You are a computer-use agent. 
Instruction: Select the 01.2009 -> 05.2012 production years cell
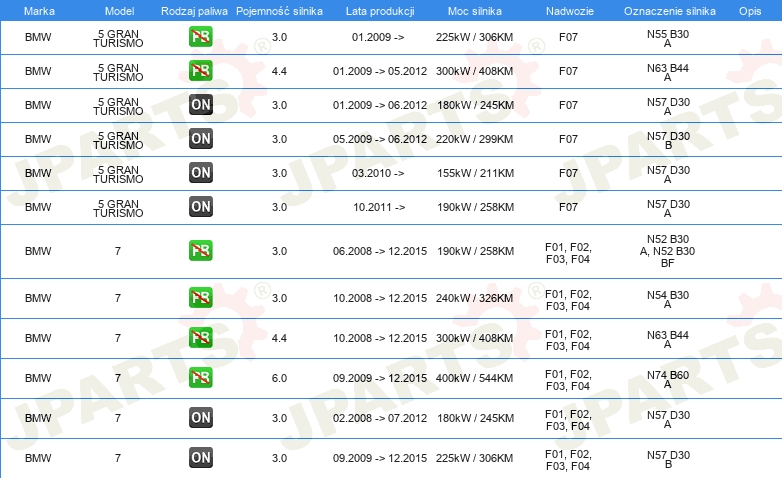380,71
